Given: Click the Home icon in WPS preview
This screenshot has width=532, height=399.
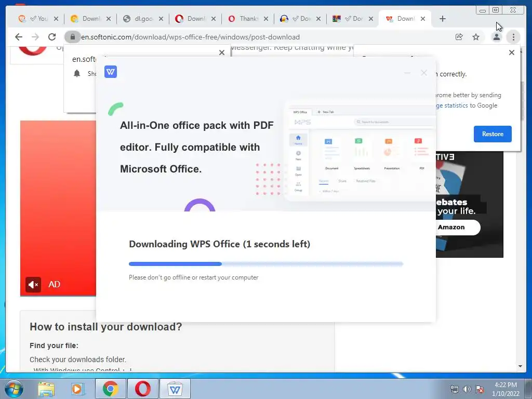Looking at the screenshot, I should coord(298,139).
